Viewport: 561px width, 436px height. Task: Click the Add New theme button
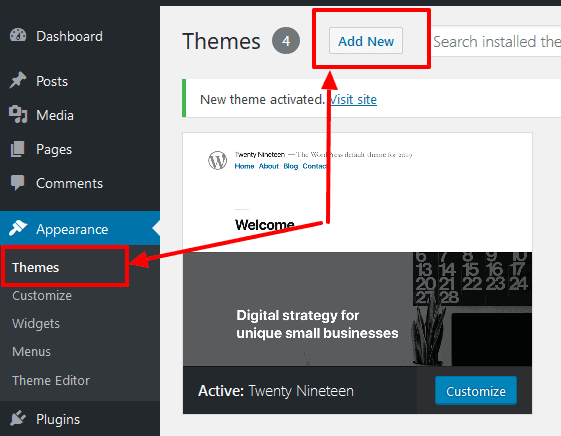[366, 41]
